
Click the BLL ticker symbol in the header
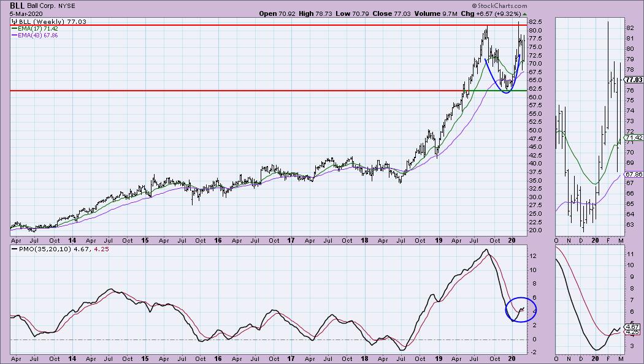pyautogui.click(x=17, y=6)
